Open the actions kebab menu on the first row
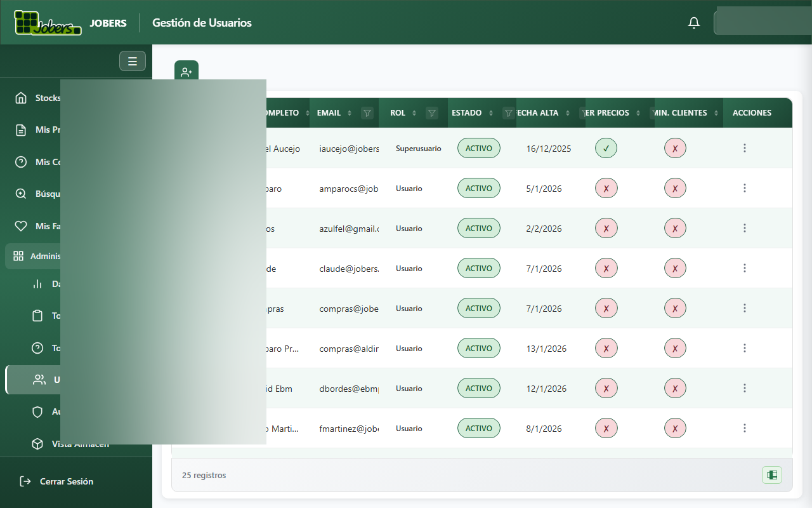812x508 pixels. tap(744, 147)
